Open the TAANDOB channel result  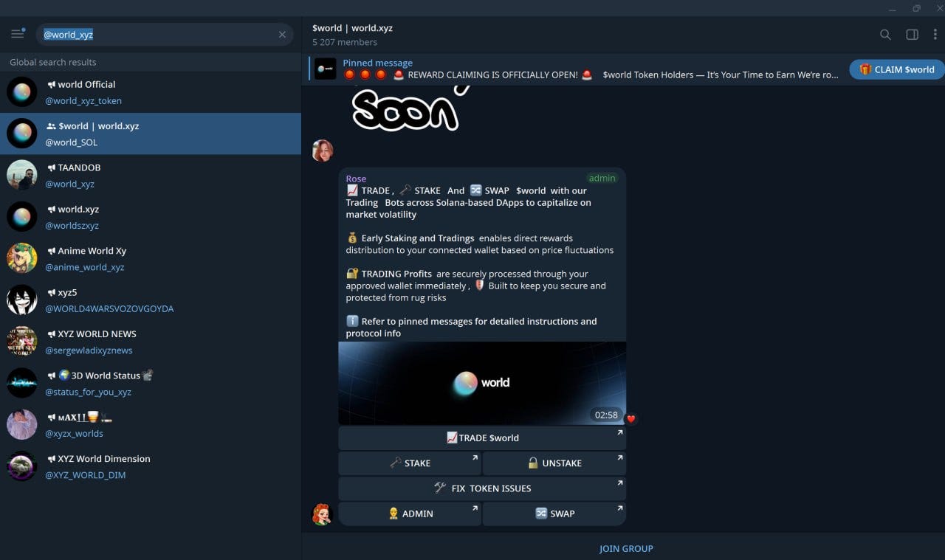point(151,176)
